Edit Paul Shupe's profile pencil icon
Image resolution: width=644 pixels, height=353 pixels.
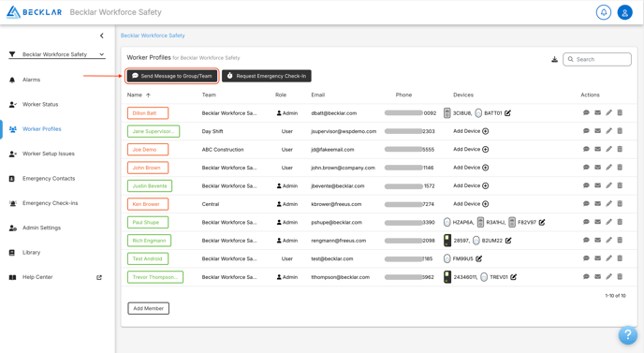(x=608, y=222)
